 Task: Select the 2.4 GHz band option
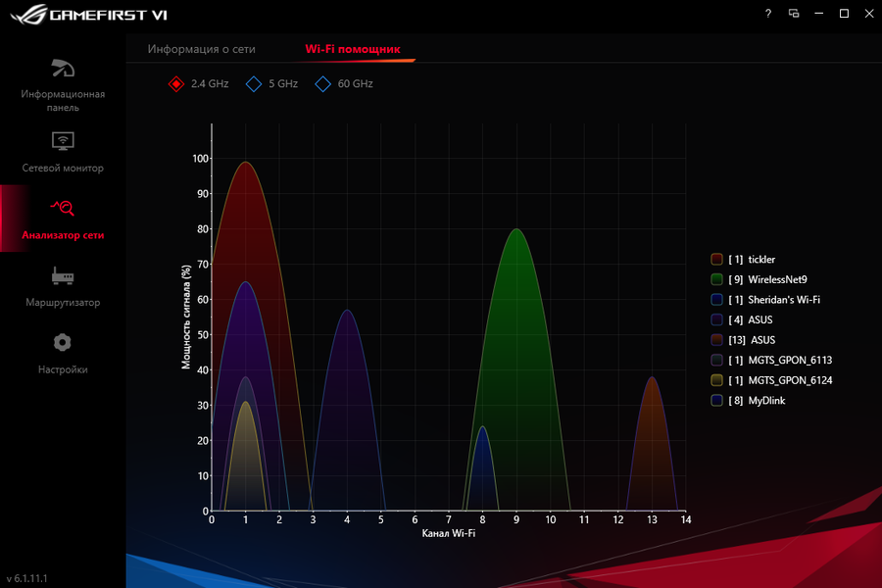(x=198, y=84)
